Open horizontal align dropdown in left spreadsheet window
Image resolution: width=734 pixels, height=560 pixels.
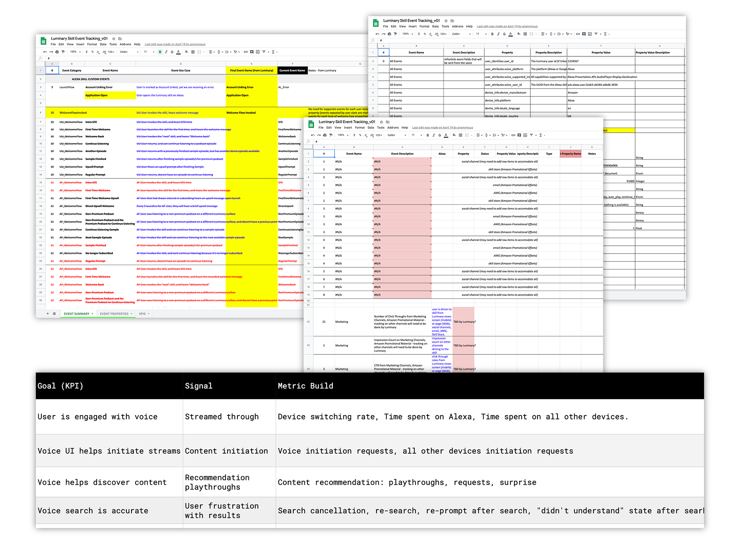(212, 52)
